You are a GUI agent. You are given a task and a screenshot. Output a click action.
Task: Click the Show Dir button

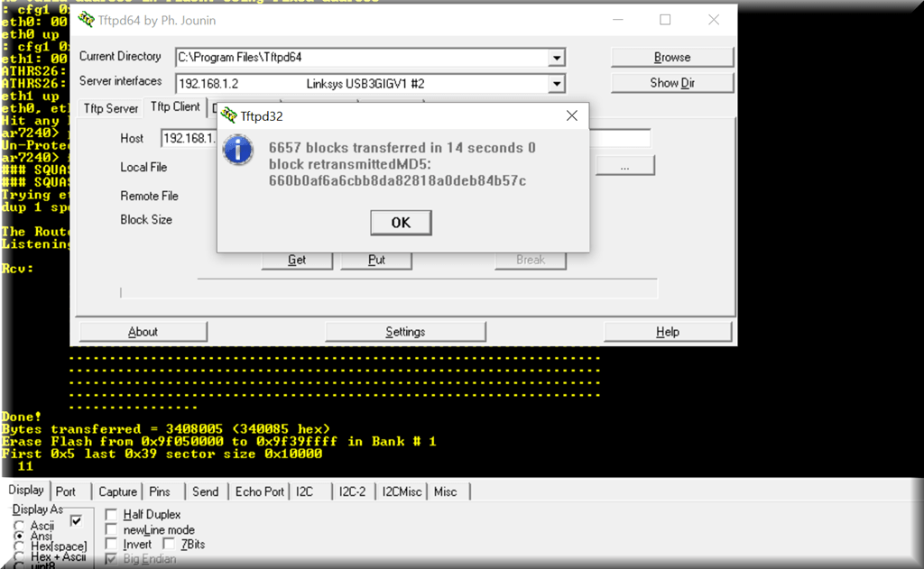coord(671,83)
